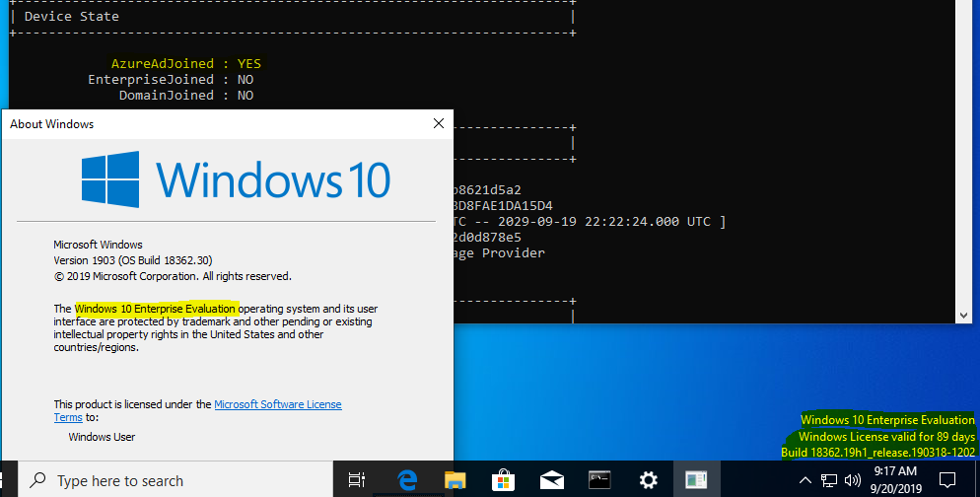The width and height of the screenshot is (980, 497).
Task: Click the 2029-09-19 22:22:24.000 UTC text
Action: pos(604,221)
